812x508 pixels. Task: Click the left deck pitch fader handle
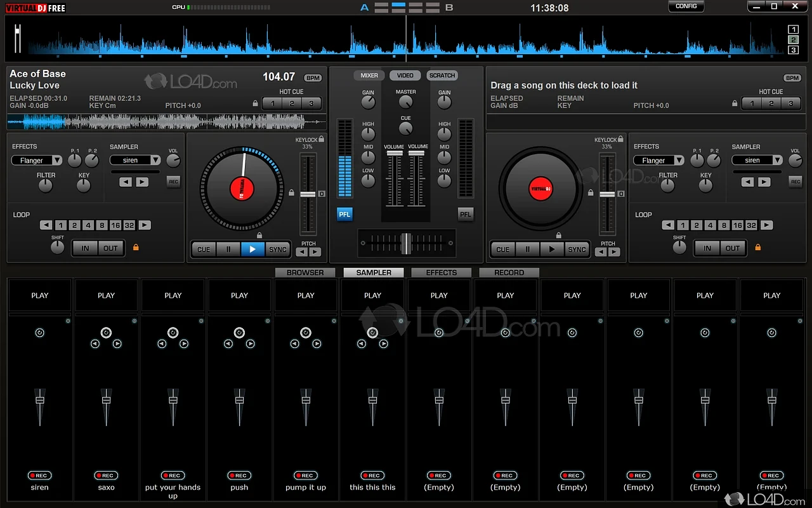[x=308, y=194]
